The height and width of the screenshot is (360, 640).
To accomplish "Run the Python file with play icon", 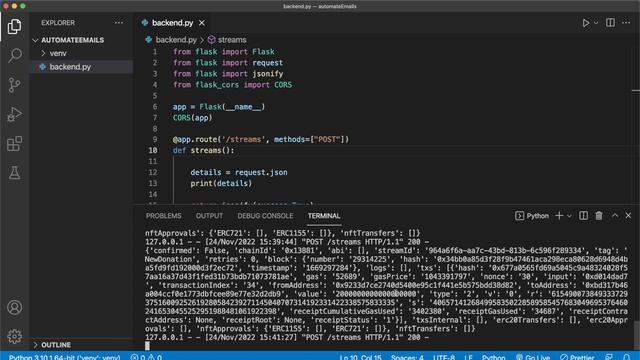I will click(586, 23).
